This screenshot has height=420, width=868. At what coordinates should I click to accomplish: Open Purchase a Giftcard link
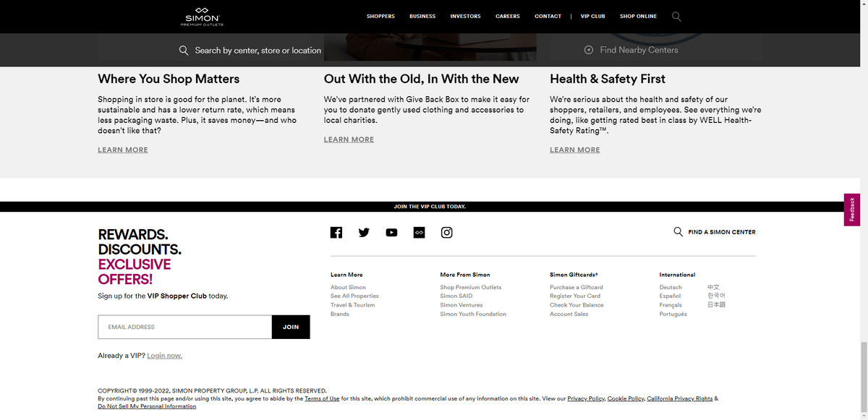tap(576, 287)
